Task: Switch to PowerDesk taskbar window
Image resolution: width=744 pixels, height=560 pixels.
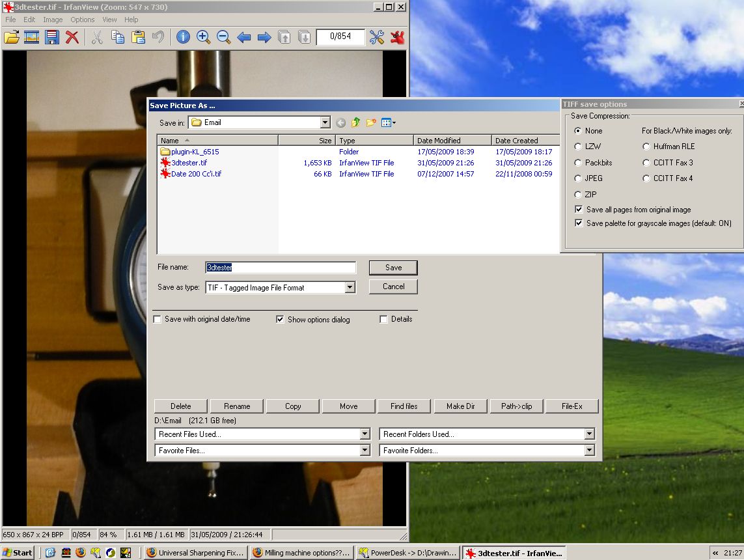Action: [407, 552]
